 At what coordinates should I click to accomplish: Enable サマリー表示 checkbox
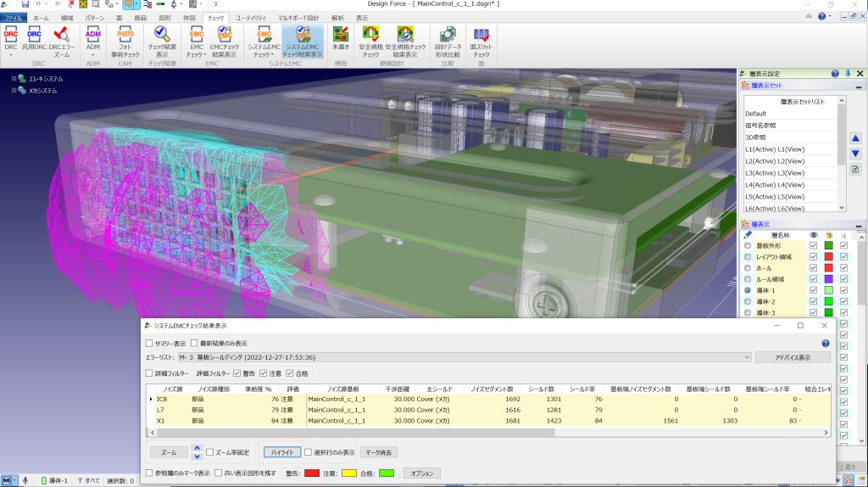coord(149,344)
